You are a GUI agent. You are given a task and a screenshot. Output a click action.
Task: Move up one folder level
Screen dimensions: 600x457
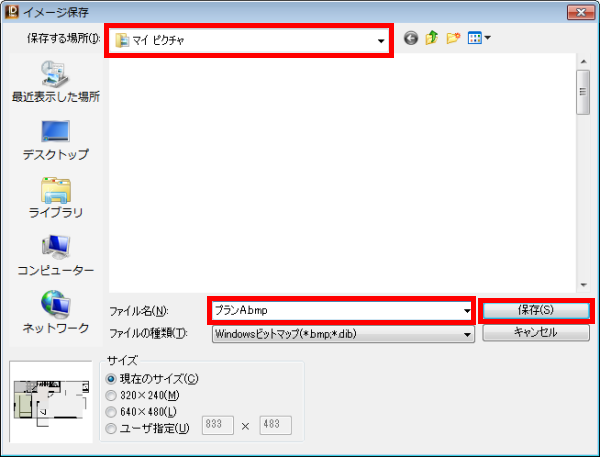click(x=432, y=38)
